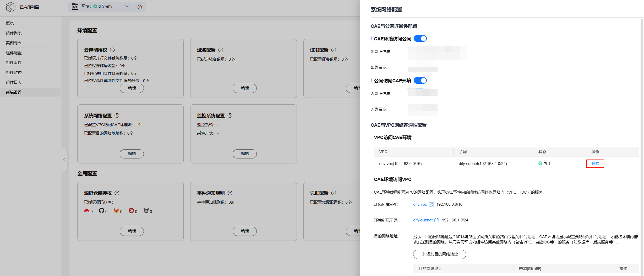Image resolution: width=644 pixels, height=276 pixels.
Task: Open help icon next to 证书配置
Action: 334,50
